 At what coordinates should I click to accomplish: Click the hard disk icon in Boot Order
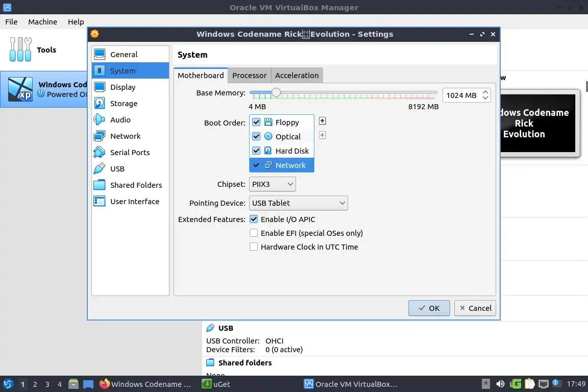[x=268, y=151]
